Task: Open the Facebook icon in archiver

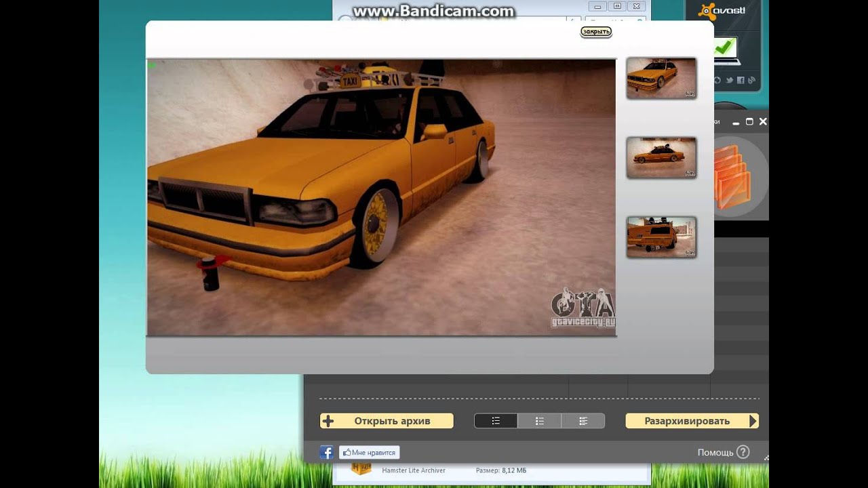Action: (326, 452)
